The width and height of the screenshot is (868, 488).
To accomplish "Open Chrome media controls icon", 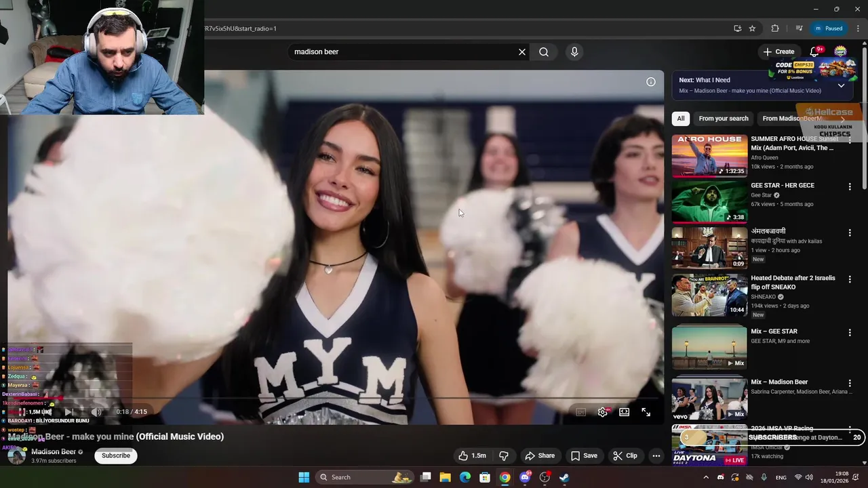I will tap(799, 28).
